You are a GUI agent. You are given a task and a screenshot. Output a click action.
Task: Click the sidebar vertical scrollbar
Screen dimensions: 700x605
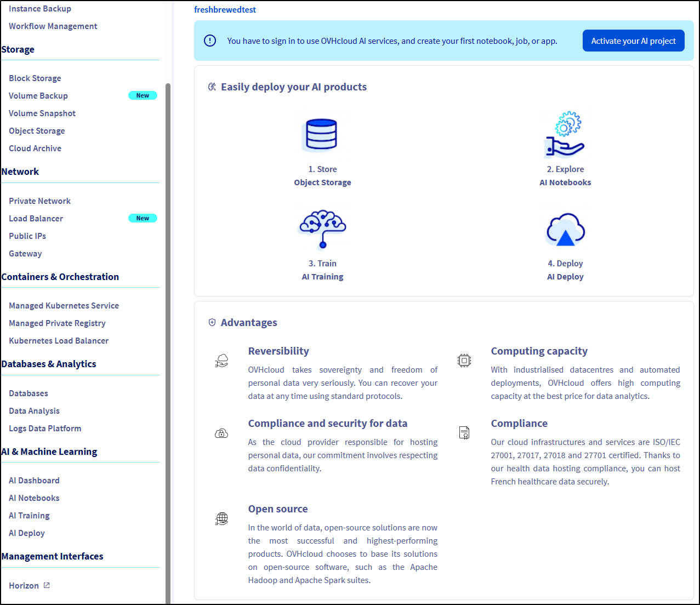pos(168,329)
